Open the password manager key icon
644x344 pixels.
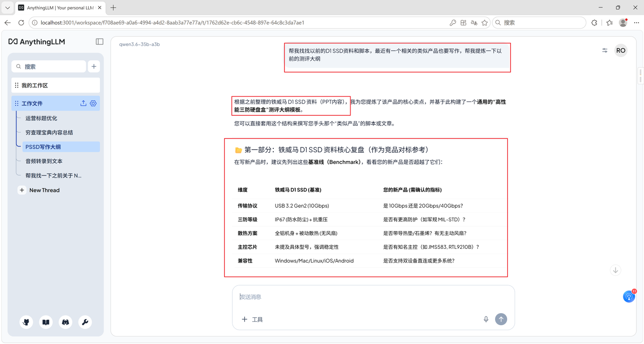pos(453,23)
